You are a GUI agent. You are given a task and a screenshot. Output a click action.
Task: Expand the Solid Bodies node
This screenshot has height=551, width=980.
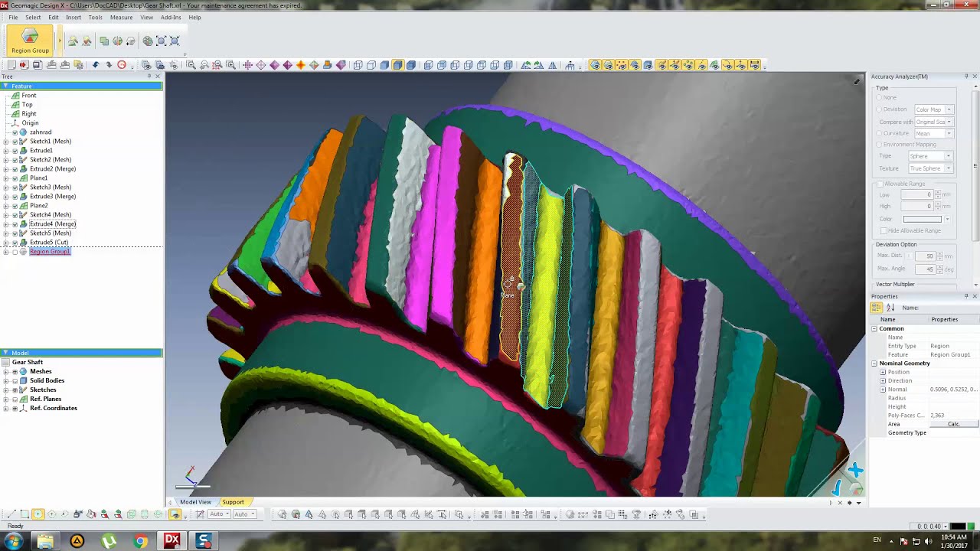point(6,381)
